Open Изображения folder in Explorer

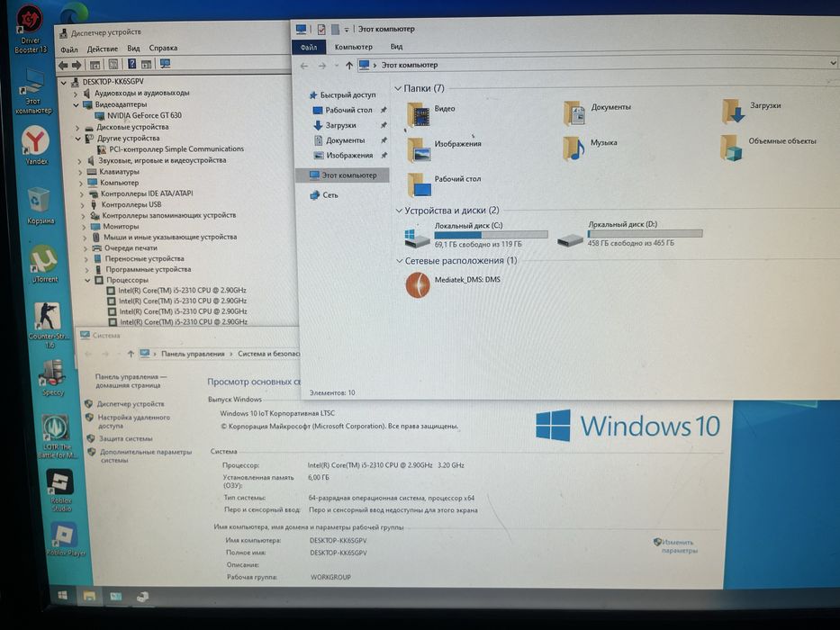pyautogui.click(x=444, y=149)
